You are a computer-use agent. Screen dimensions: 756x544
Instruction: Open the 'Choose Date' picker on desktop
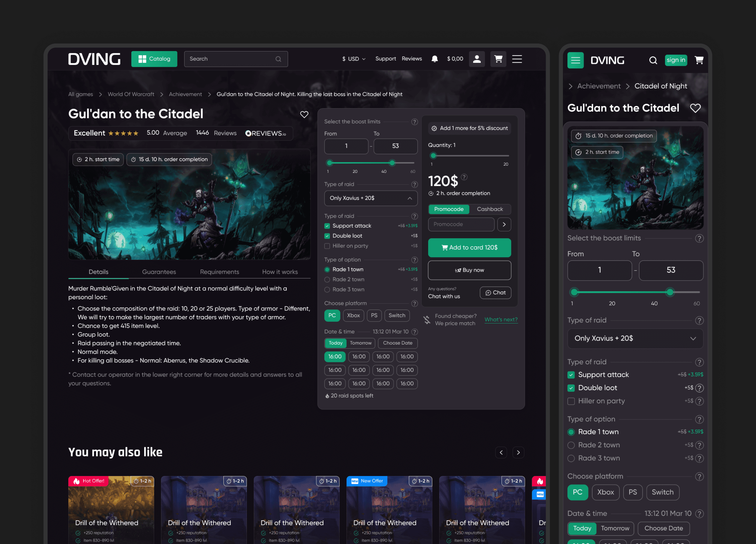398,343
